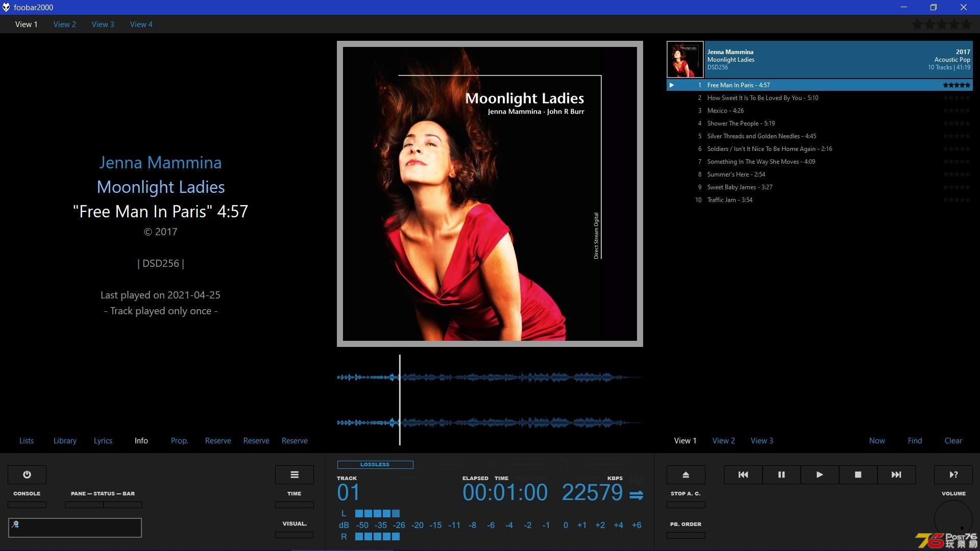This screenshot has height=551, width=980.
Task: Adjust the VOLUME knob
Action: coord(953,519)
